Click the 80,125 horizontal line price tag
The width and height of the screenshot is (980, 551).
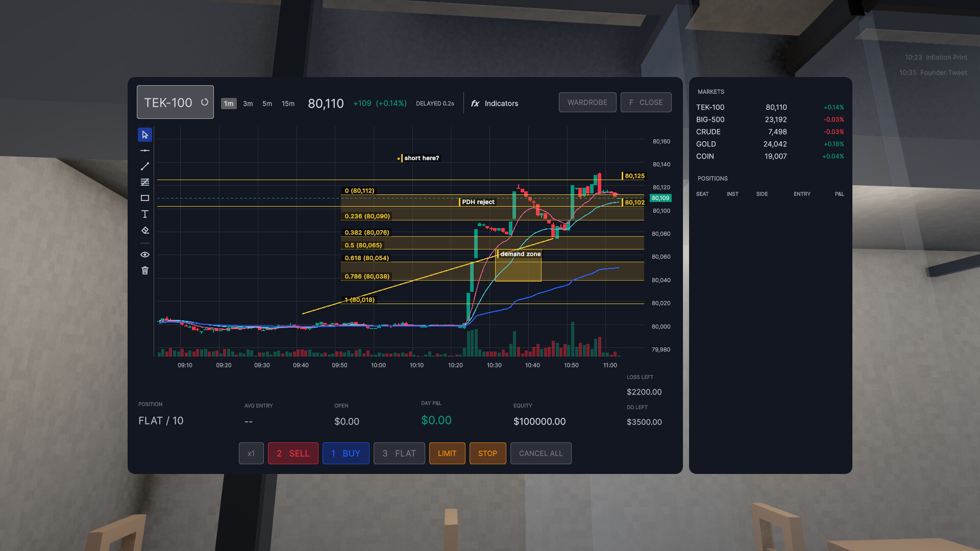point(634,176)
